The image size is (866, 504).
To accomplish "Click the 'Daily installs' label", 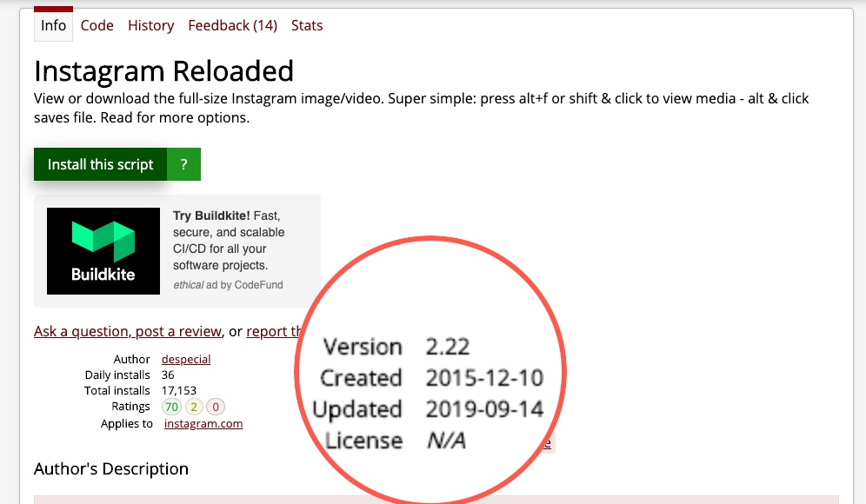I will tap(117, 375).
